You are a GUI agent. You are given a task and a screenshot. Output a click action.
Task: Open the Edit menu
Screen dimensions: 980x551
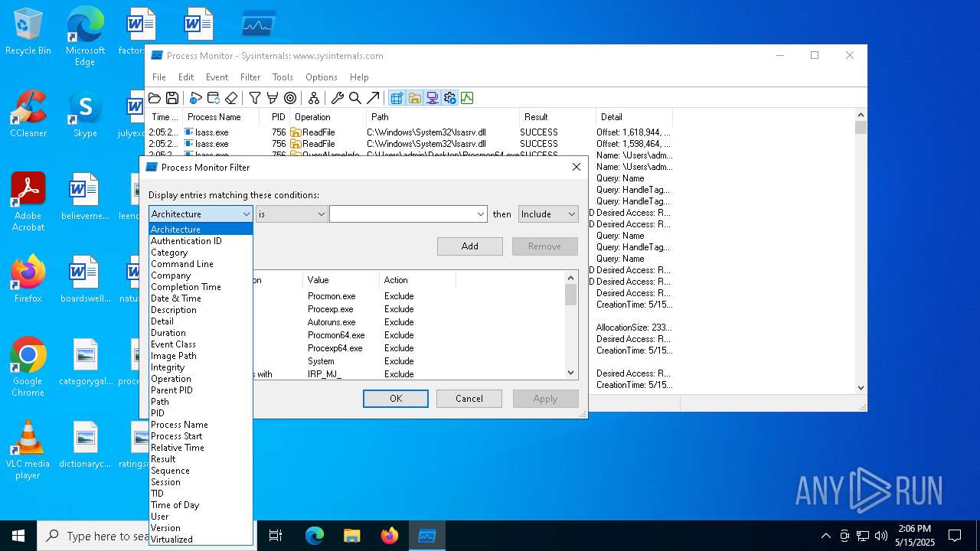click(186, 77)
